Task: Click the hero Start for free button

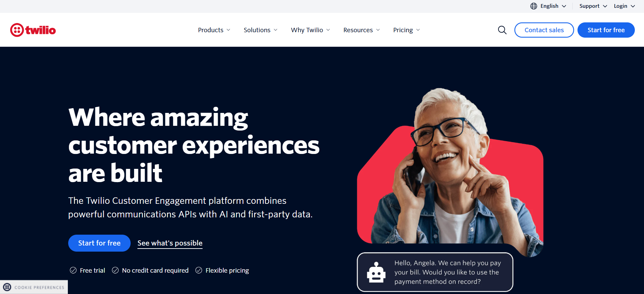Action: tap(99, 243)
